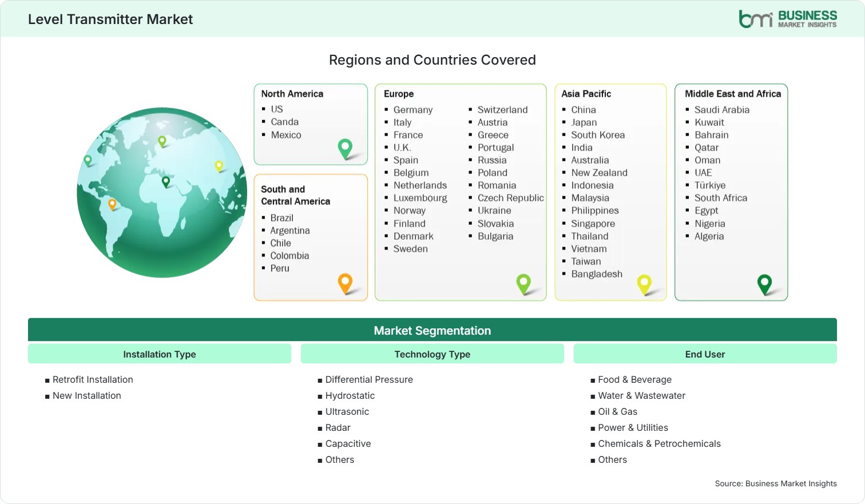Click Colombia in the country list
Viewport: 865px width, 504px height.
(x=289, y=256)
